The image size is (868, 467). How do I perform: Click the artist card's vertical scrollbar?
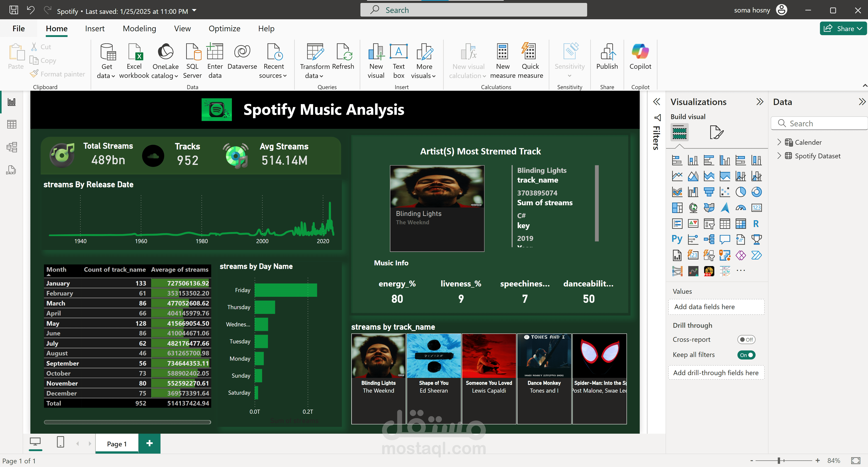(597, 203)
